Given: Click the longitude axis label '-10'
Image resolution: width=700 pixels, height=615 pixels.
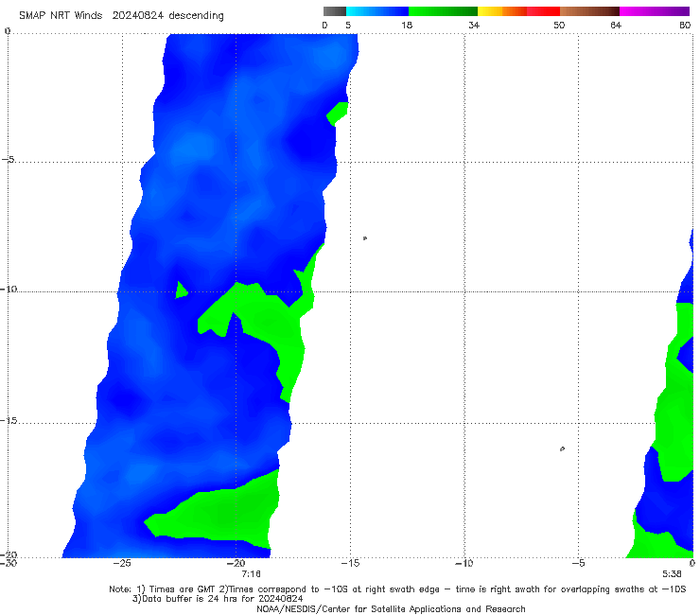Looking at the screenshot, I should point(464,563).
